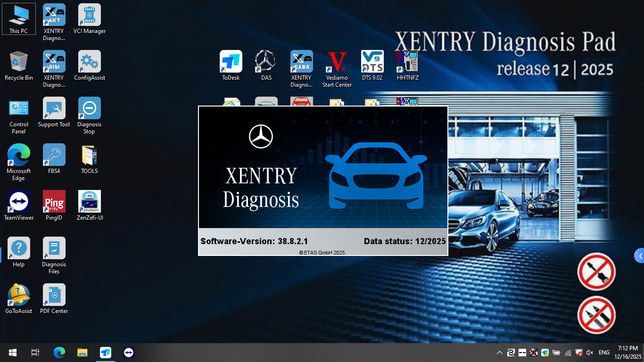Open Task View from the taskbar
The image size is (644, 362).
pyautogui.click(x=35, y=352)
